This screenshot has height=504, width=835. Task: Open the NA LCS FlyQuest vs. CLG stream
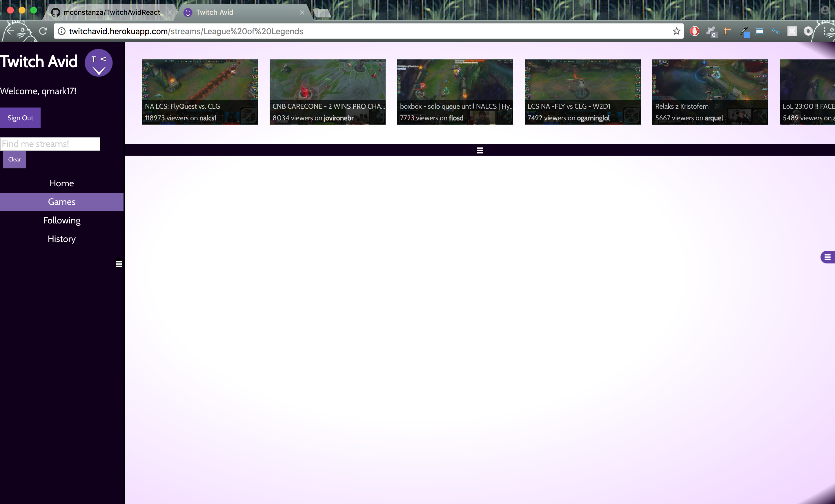200,92
